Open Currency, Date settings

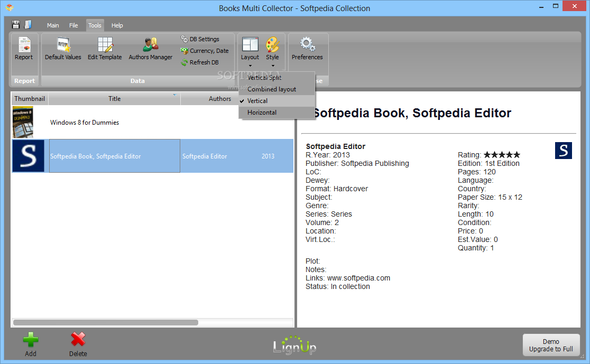[204, 51]
